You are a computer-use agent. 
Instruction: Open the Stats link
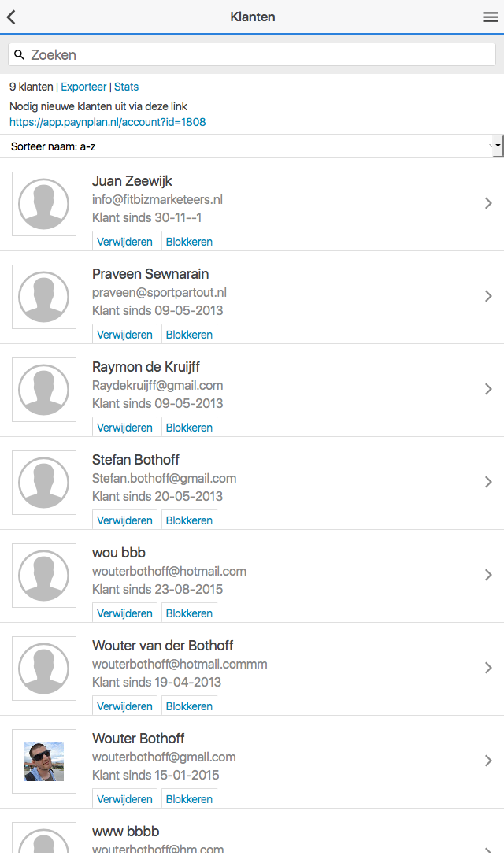[126, 87]
